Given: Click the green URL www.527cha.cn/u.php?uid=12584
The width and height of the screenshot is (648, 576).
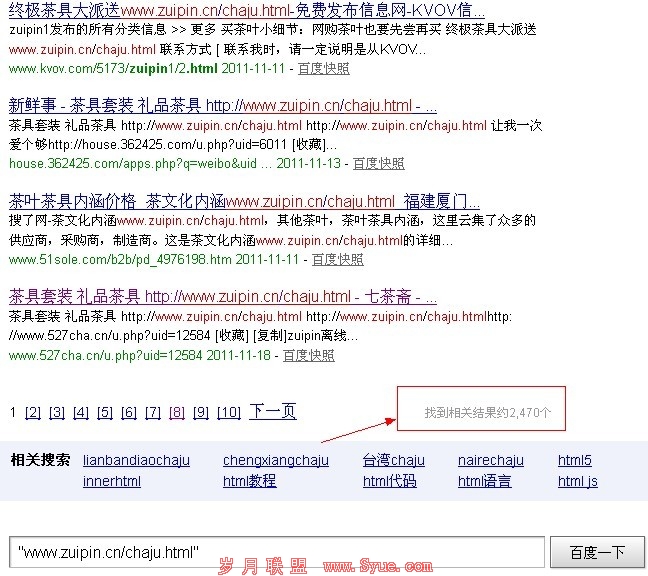Looking at the screenshot, I should [x=106, y=355].
